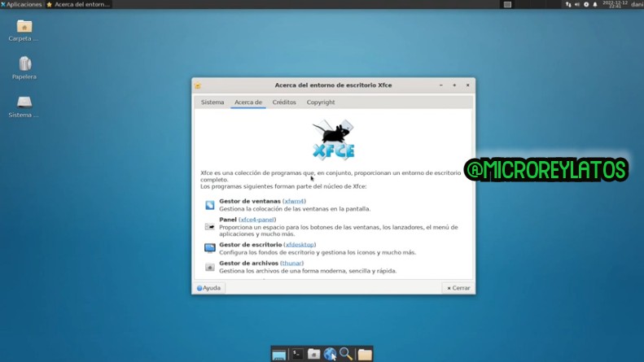The width and height of the screenshot is (644, 362).
Task: Switch to the Sistema tab
Action: [x=212, y=102]
